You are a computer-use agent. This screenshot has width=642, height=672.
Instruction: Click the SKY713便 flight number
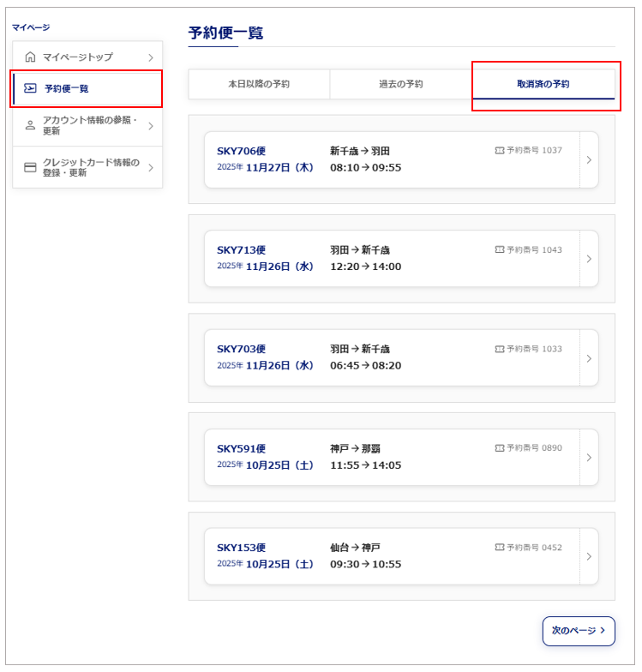[242, 250]
